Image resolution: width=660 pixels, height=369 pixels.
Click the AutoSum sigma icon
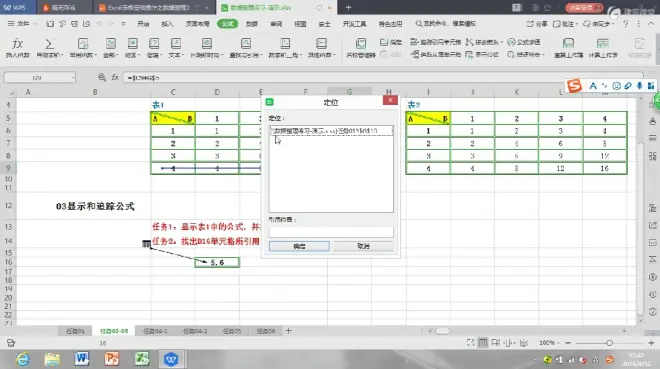[49, 44]
